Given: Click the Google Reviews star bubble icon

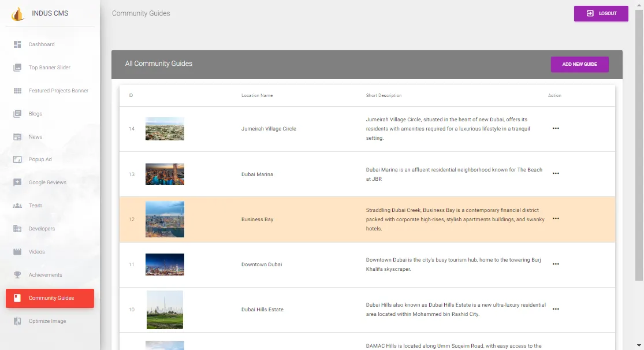Looking at the screenshot, I should [x=17, y=183].
